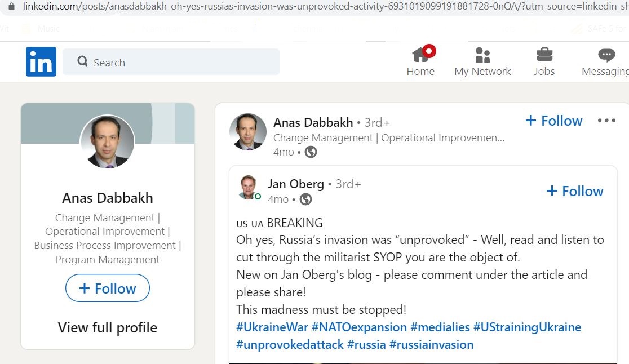Click the #NATOexpansion hashtag
This screenshot has height=364, width=629.
pyautogui.click(x=359, y=327)
